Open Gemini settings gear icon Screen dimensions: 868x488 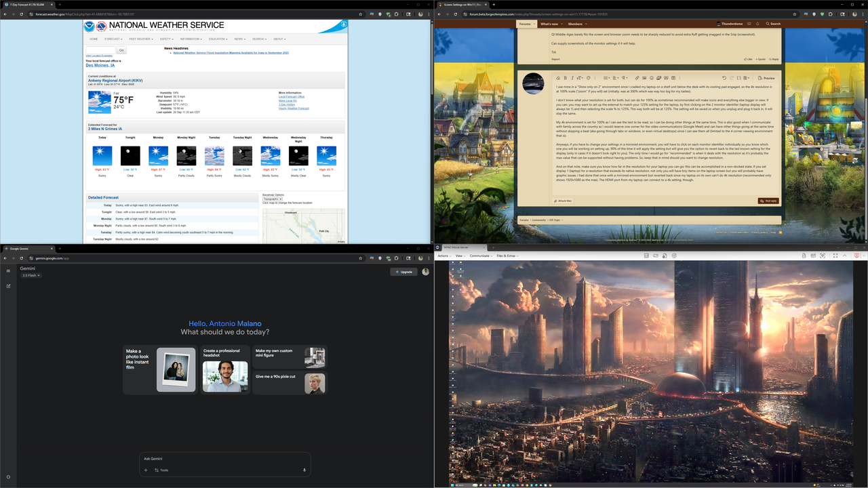tap(8, 477)
